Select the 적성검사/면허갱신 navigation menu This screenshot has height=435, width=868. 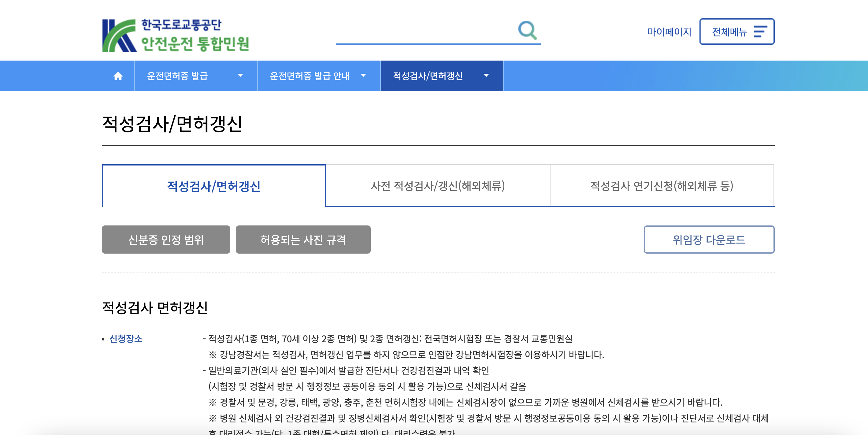[x=428, y=76]
